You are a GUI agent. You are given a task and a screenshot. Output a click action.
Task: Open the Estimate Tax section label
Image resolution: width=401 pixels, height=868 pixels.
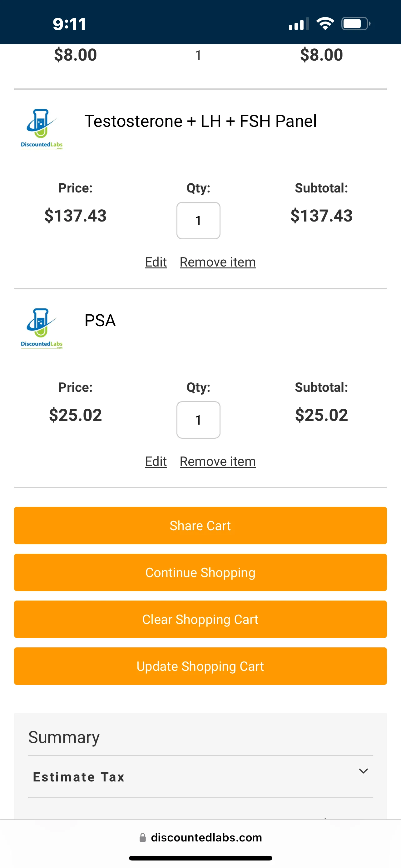(79, 777)
